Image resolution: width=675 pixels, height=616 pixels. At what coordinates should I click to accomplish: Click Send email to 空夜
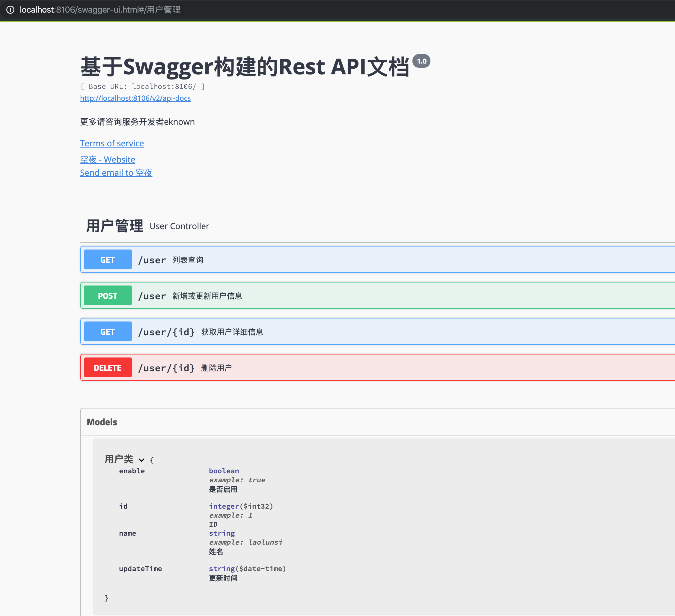point(116,172)
